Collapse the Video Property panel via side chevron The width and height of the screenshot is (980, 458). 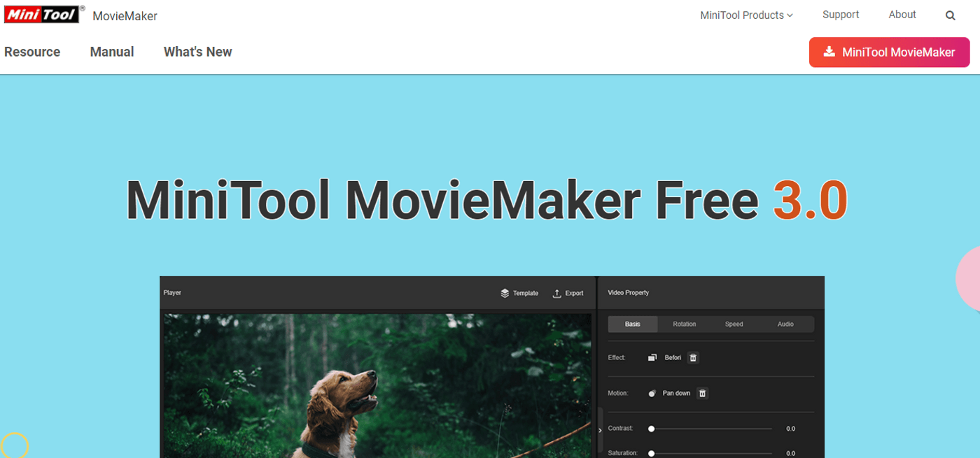click(x=600, y=431)
